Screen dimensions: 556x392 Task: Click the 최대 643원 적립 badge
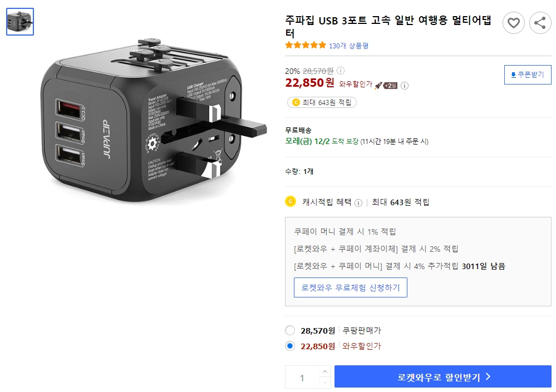click(x=321, y=102)
